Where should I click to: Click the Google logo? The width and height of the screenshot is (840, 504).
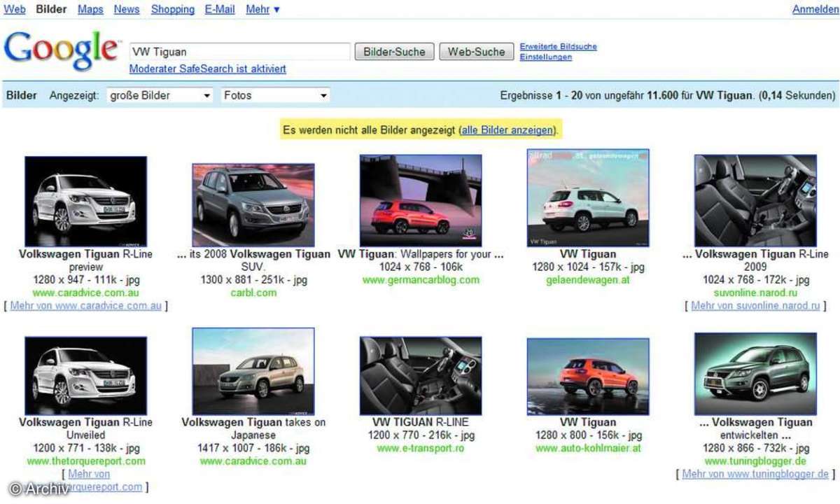coord(61,51)
